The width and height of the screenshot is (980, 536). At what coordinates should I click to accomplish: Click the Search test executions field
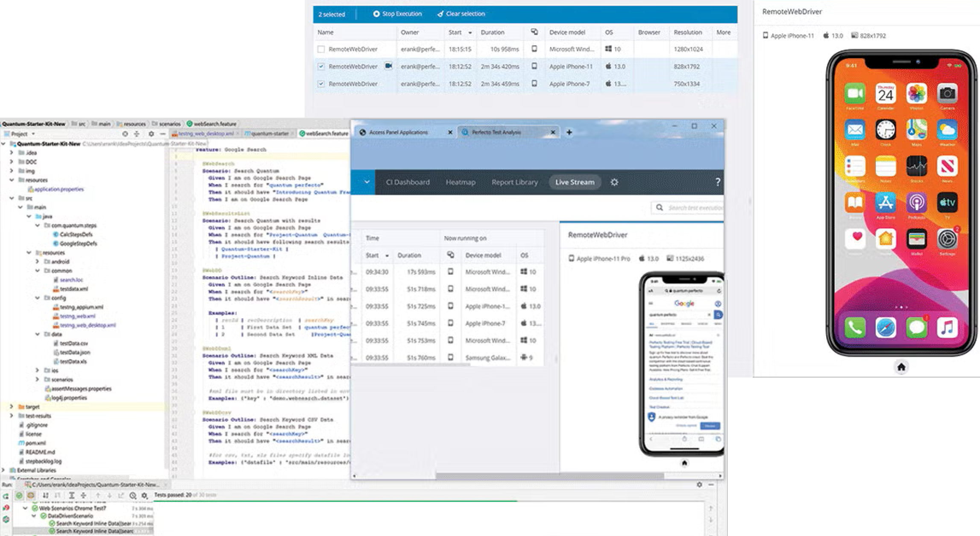point(687,208)
